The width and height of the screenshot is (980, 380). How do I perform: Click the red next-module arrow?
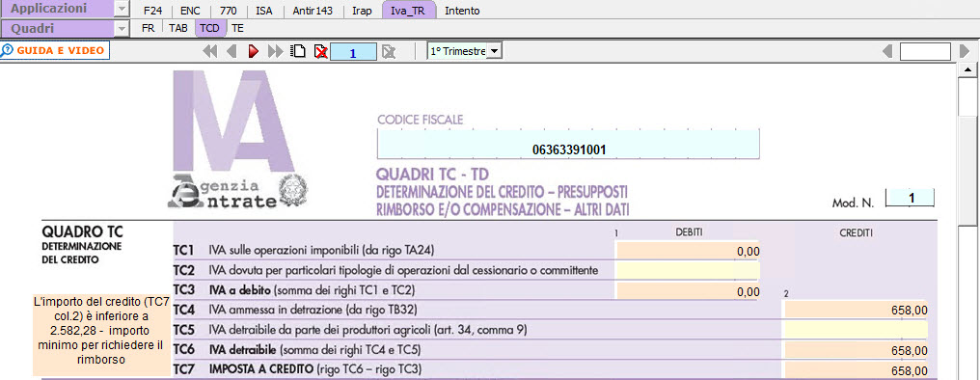(253, 51)
